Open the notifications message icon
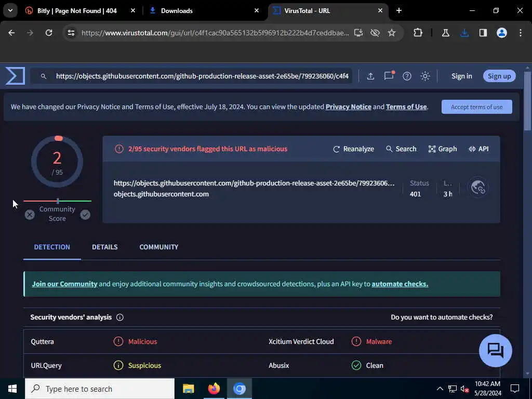This screenshot has width=532, height=399. (389, 75)
